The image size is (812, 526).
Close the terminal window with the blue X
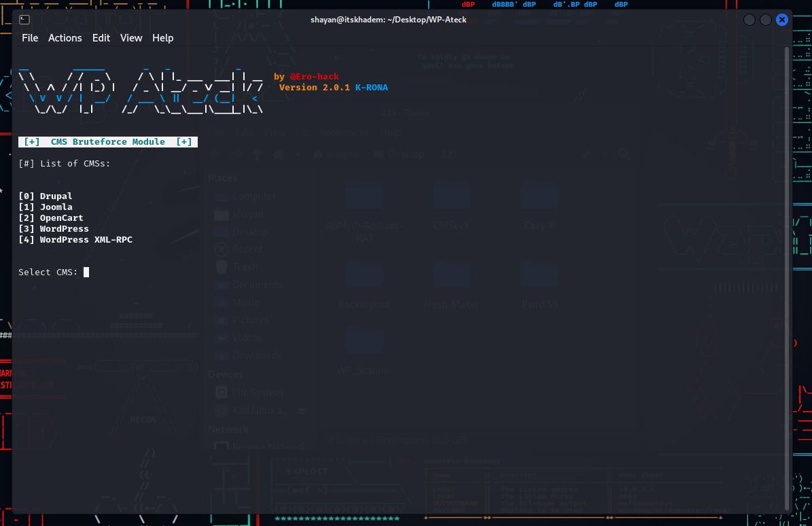[x=782, y=20]
